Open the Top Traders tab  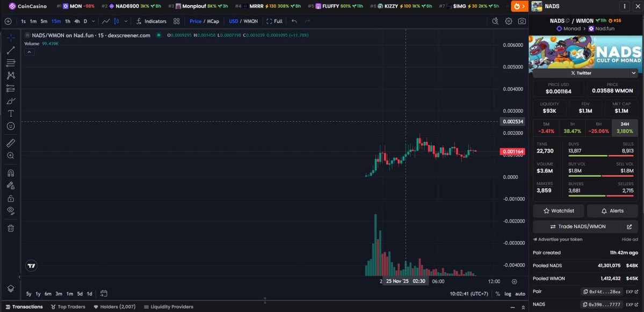pos(68,307)
